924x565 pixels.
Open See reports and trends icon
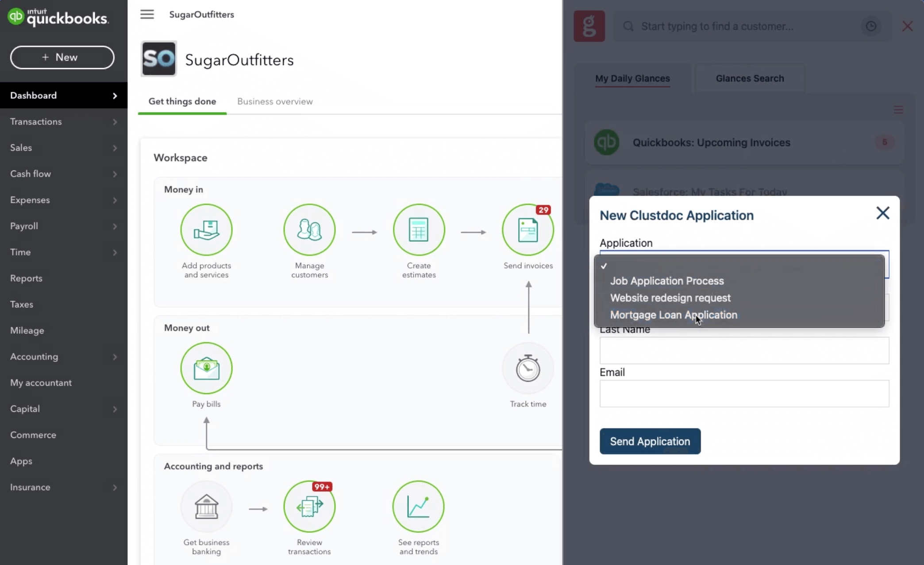pyautogui.click(x=418, y=506)
